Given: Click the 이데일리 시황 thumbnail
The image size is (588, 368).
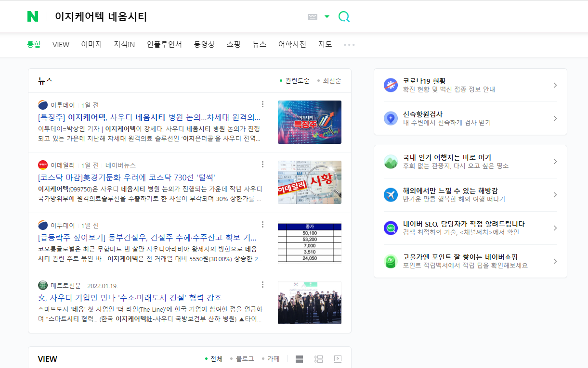Looking at the screenshot, I should click(x=310, y=182).
